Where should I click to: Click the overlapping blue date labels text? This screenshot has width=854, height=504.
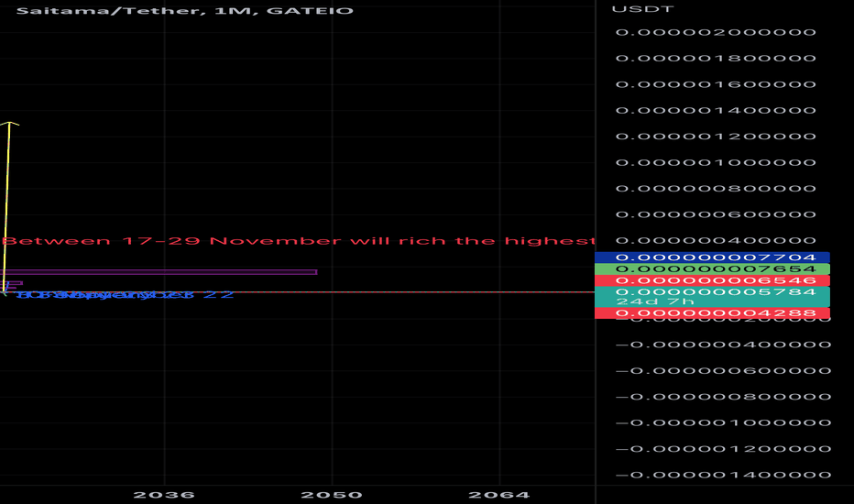pos(126,295)
